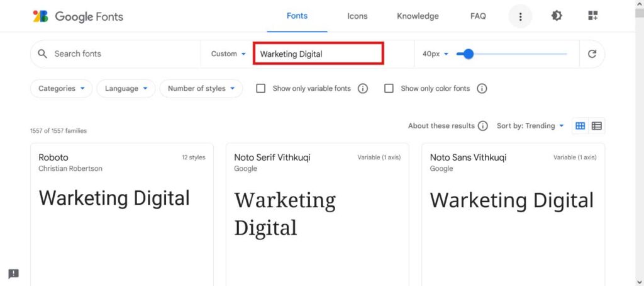Image resolution: width=644 pixels, height=286 pixels.
Task: Switch to list view
Action: [x=597, y=126]
